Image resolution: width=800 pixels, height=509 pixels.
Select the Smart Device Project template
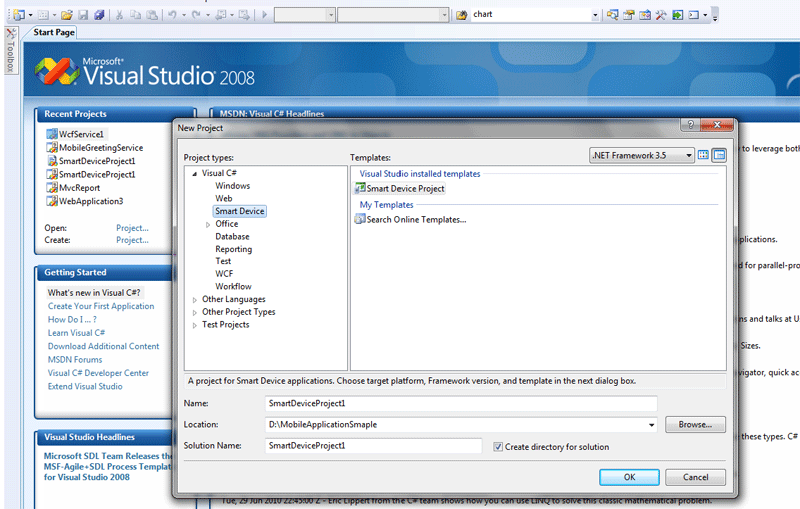(399, 189)
